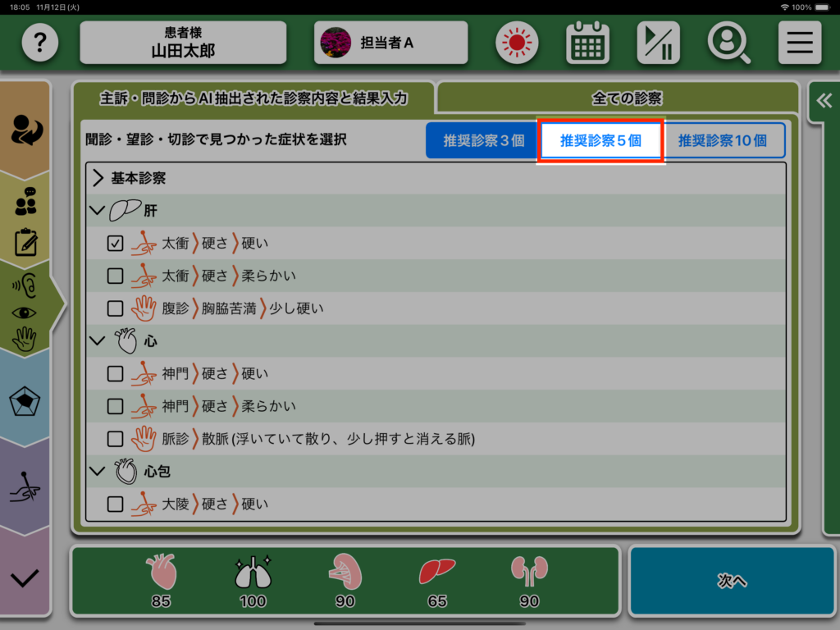Uncheck the 太衝 硬さ 硬い checkbox
Image resolution: width=840 pixels, height=630 pixels.
pos(116,244)
